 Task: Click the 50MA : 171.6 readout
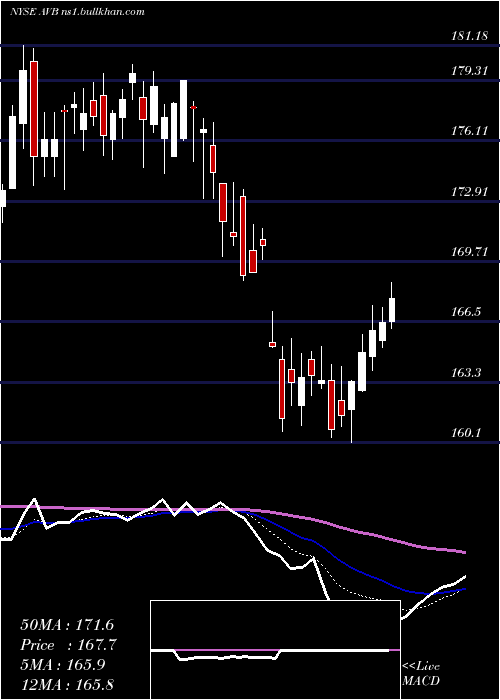67,625
